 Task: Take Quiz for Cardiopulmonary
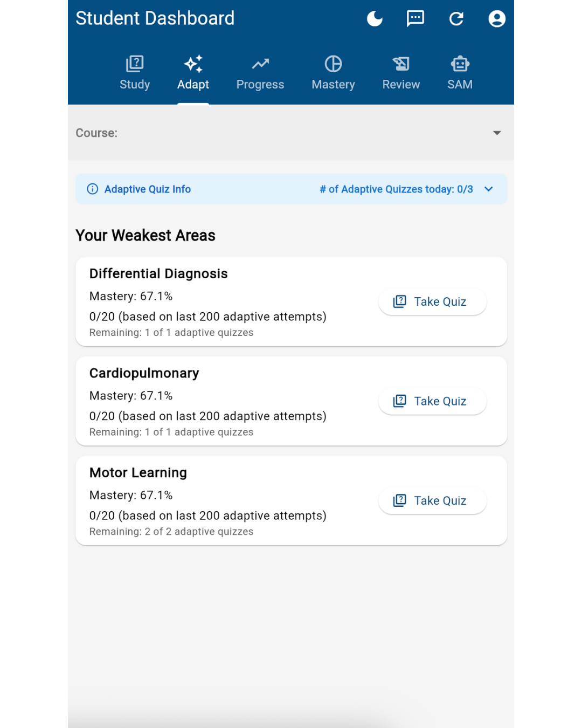[432, 401]
